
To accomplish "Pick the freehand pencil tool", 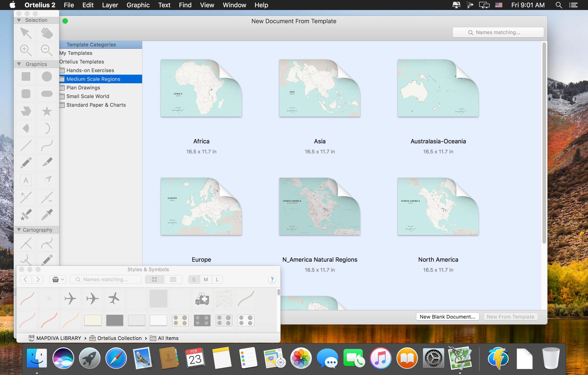I will (26, 162).
